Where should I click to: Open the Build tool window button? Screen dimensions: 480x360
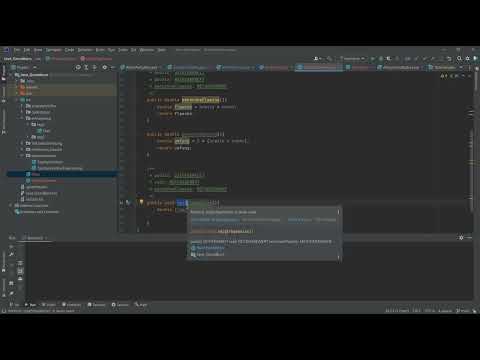point(141,305)
